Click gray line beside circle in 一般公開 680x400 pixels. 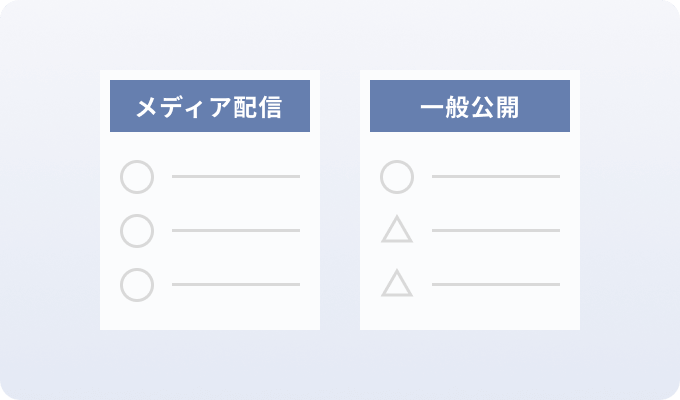496,177
